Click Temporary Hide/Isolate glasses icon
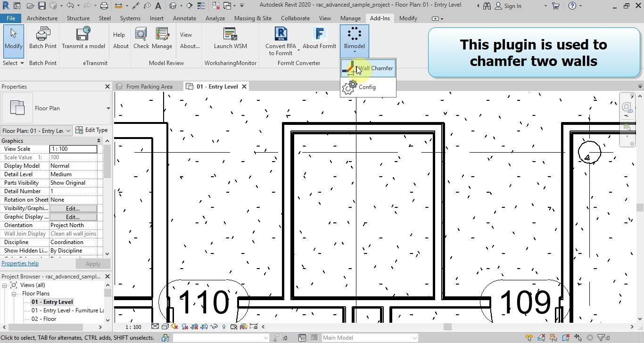Screen dimensions: 644x343 pyautogui.click(x=215, y=327)
